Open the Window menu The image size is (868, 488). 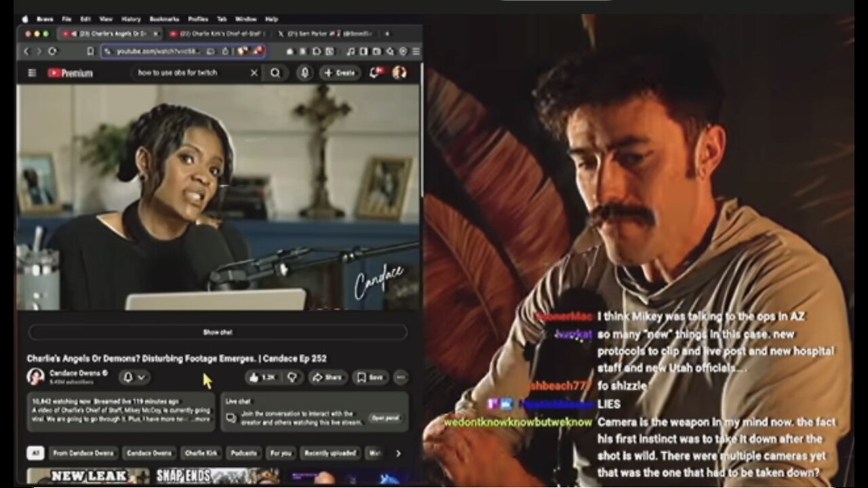click(245, 19)
